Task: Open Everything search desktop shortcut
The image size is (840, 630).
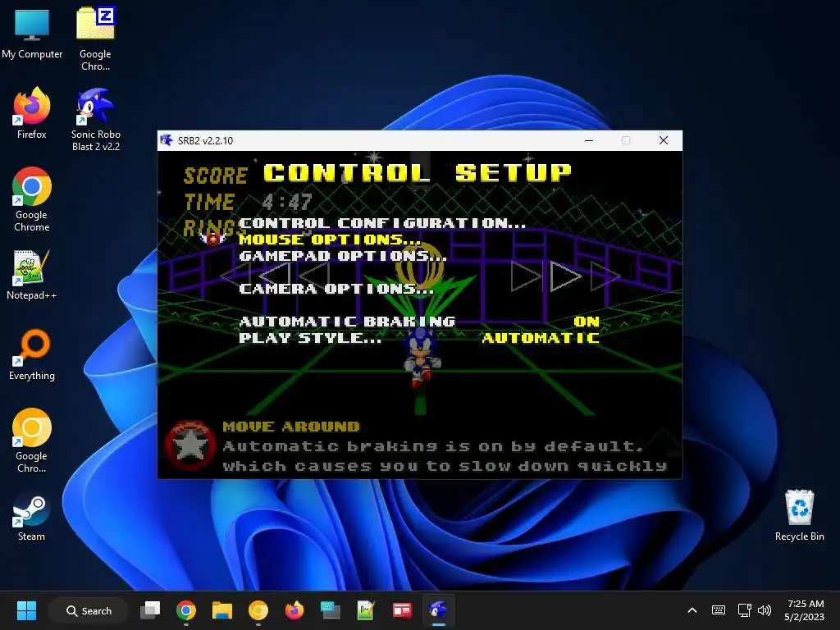Action: (32, 354)
